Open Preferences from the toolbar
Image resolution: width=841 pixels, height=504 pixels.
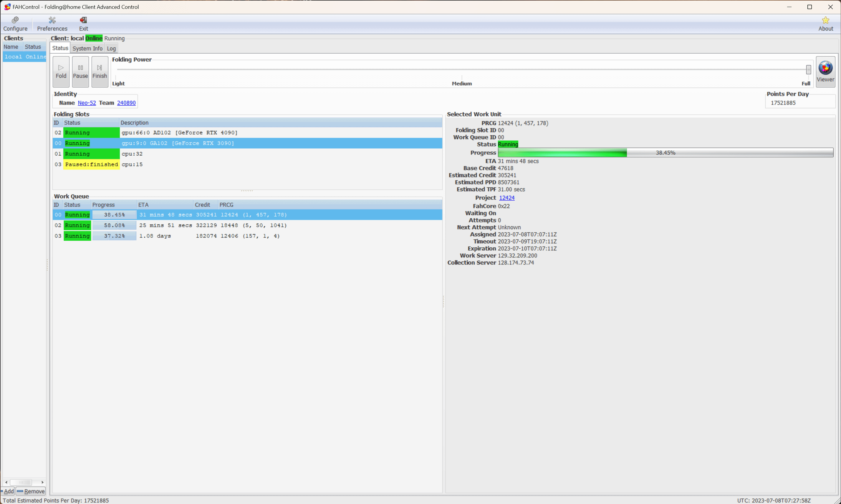[52, 24]
